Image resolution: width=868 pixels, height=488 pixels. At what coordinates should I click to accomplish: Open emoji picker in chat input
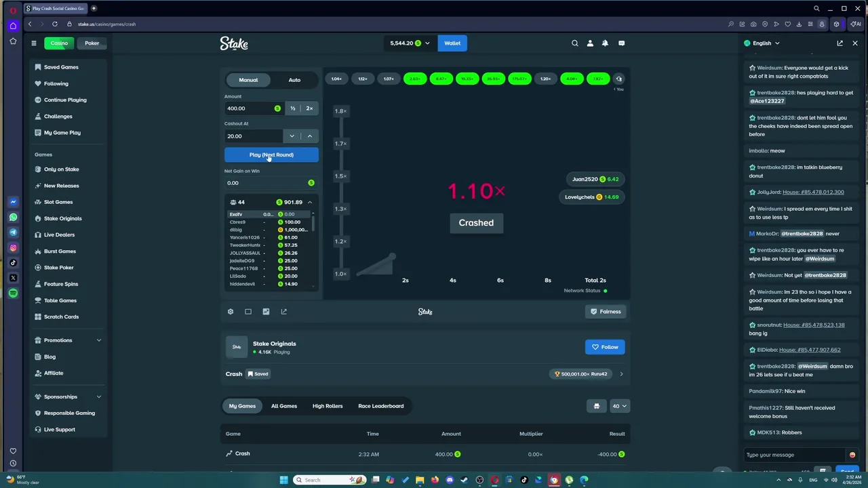pyautogui.click(x=852, y=455)
